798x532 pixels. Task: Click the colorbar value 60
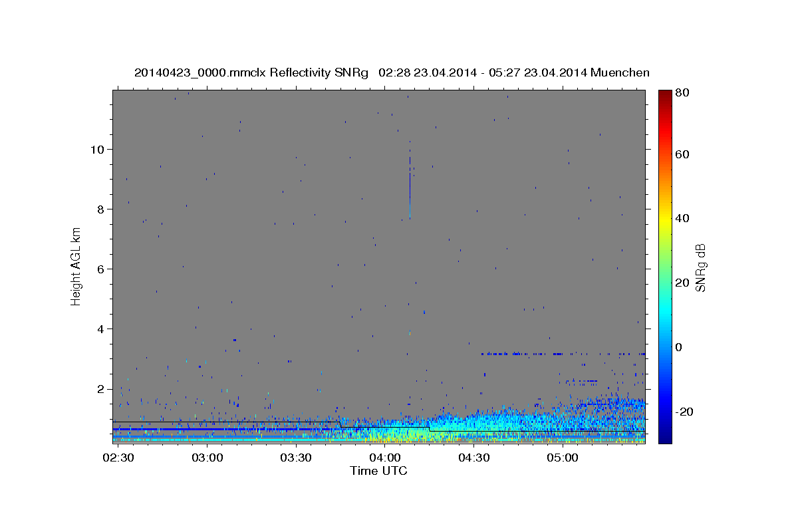point(684,154)
